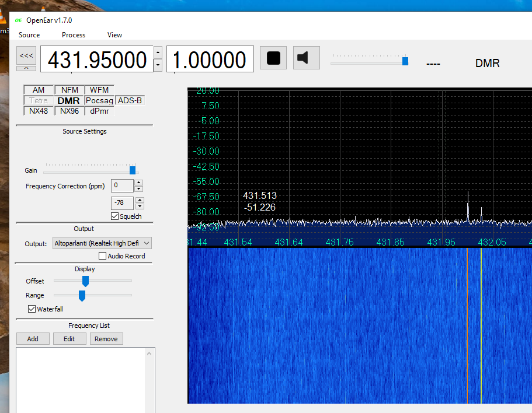Select DMR decoding mode
Viewport: 532px width, 413px height.
(68, 100)
